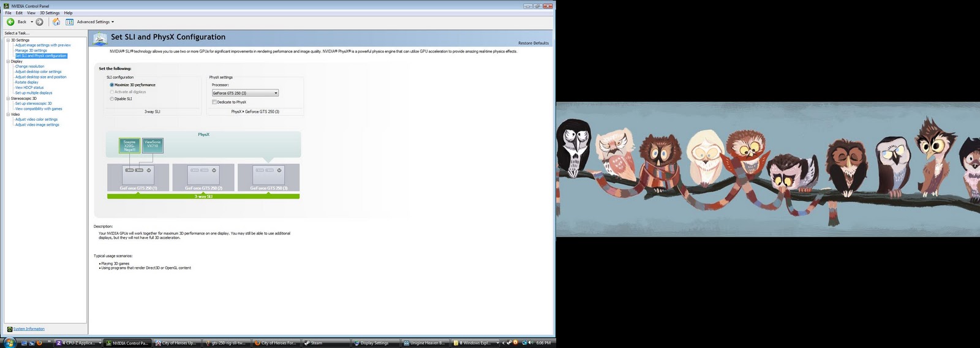980x348 pixels.
Task: Click the settings view grid icon
Action: pos(70,22)
